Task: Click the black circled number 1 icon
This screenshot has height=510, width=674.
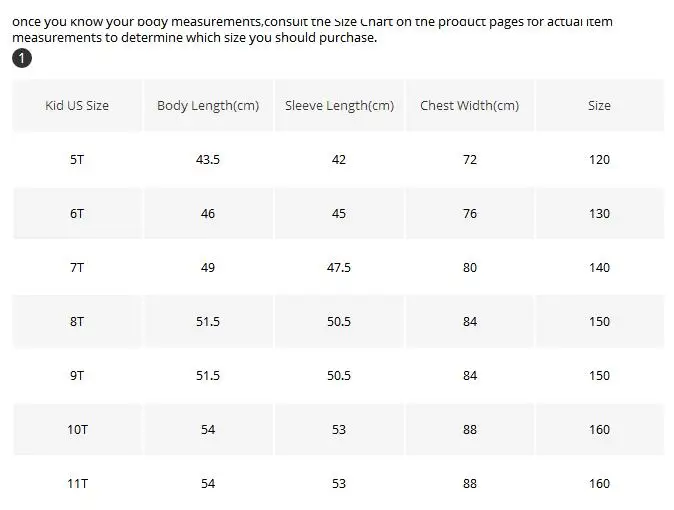Action: (22, 58)
